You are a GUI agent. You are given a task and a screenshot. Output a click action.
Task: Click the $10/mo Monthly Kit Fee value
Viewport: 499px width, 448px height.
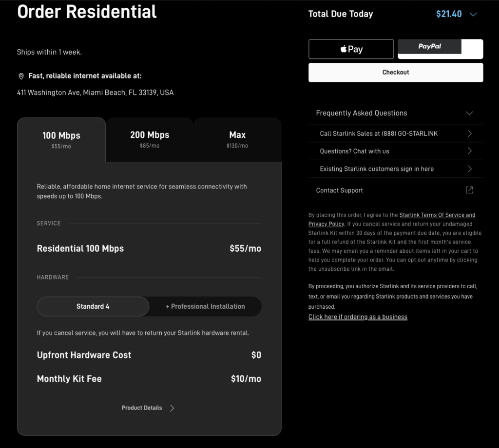click(x=246, y=379)
